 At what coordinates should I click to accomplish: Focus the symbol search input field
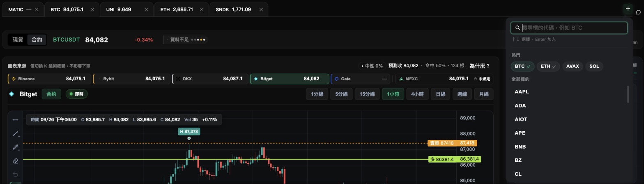(x=569, y=28)
